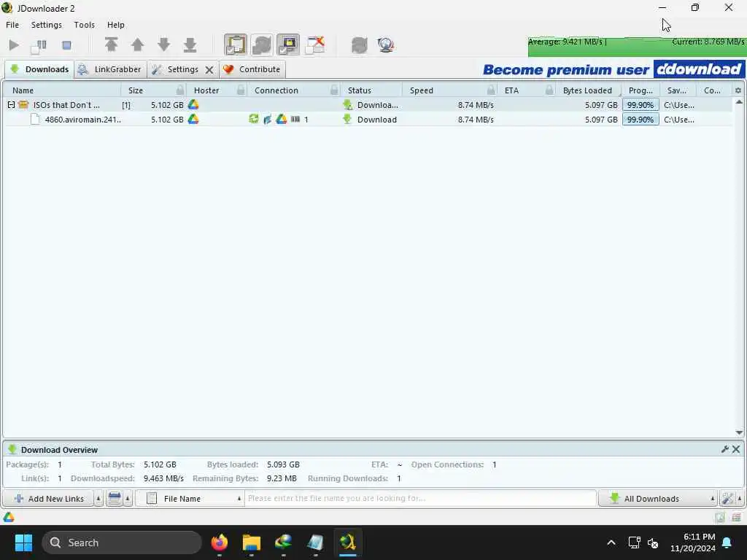Click the Google Drive status bar icon
747x560 pixels.
click(9, 517)
